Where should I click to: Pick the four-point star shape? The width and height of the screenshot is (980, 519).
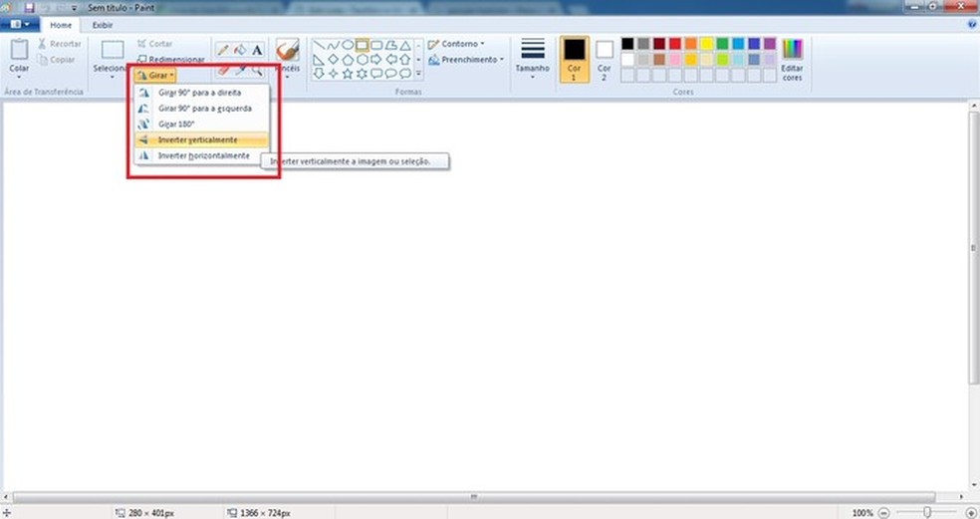tap(333, 73)
